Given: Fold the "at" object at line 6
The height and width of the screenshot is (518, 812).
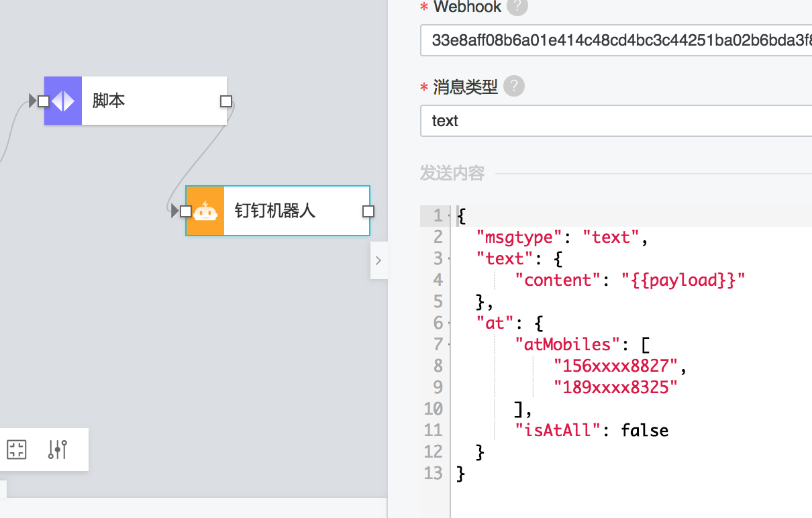Looking at the screenshot, I should [x=448, y=323].
